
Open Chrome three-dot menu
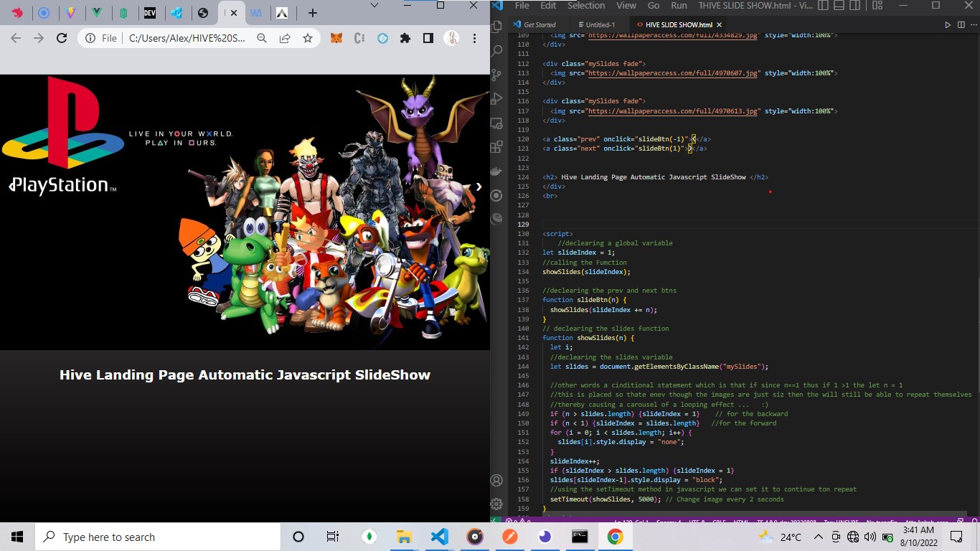[x=476, y=38]
